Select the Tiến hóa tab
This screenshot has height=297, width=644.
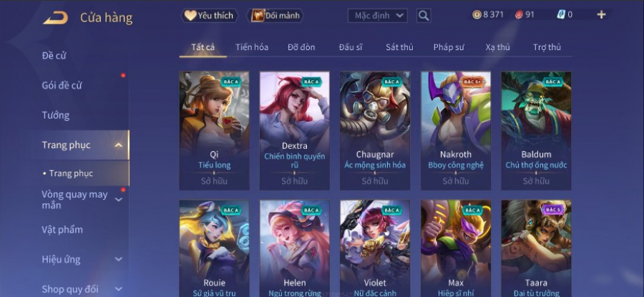252,47
